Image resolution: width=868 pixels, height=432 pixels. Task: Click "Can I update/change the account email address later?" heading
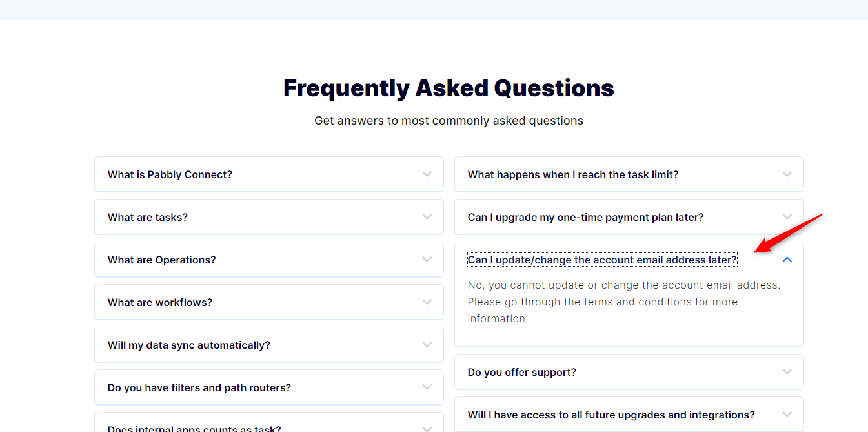pyautogui.click(x=602, y=260)
